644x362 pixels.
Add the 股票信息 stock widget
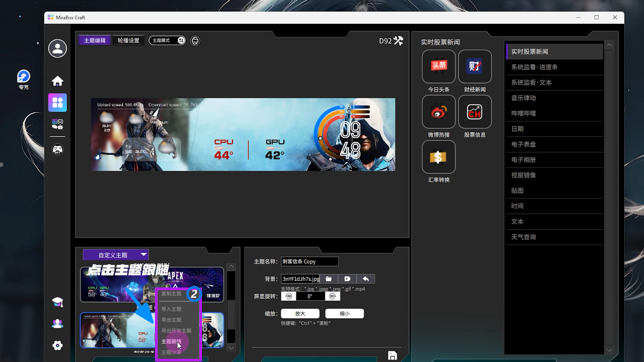click(475, 112)
